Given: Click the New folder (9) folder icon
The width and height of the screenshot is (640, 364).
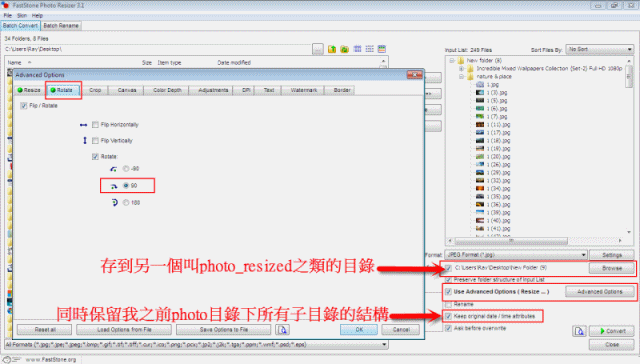Looking at the screenshot, I should tap(461, 60).
